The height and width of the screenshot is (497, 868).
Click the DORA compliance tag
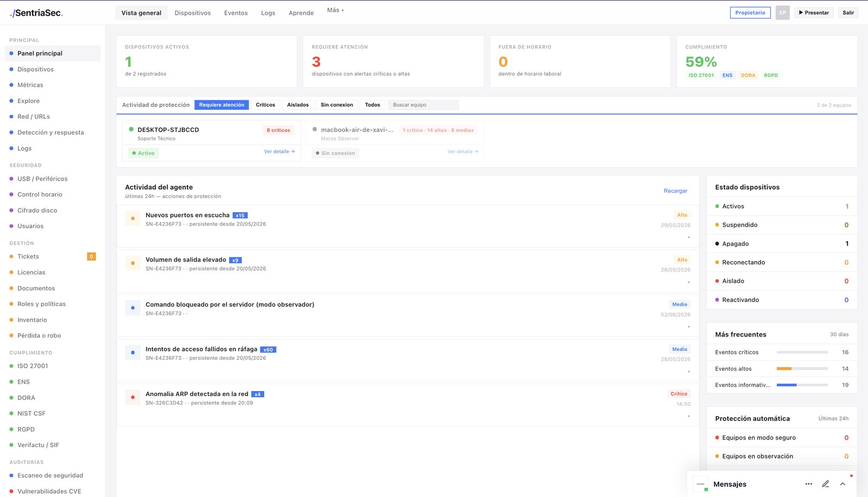(x=748, y=75)
